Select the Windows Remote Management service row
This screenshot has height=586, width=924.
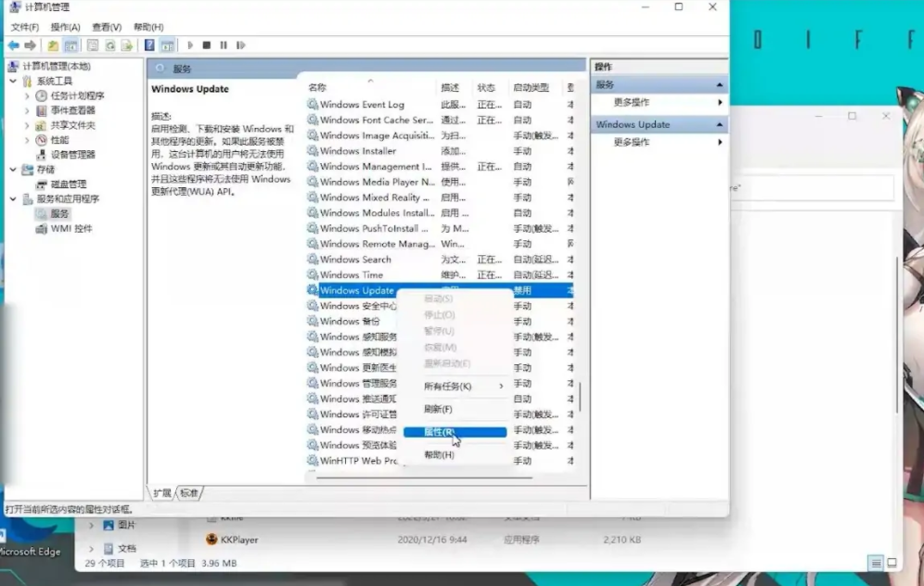440,244
